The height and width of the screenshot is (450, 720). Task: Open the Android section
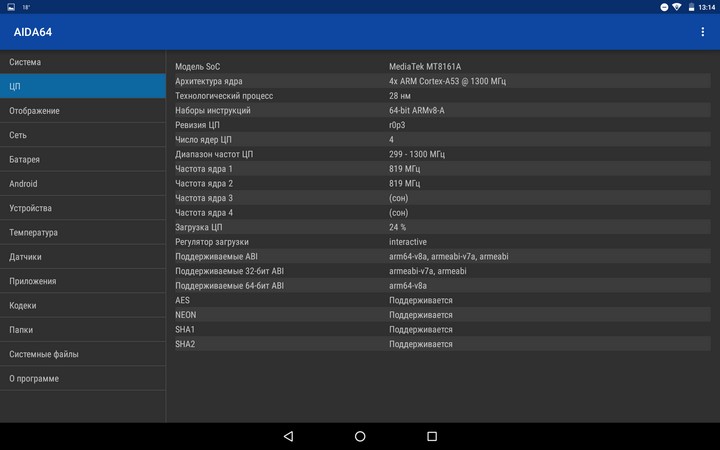pos(83,184)
